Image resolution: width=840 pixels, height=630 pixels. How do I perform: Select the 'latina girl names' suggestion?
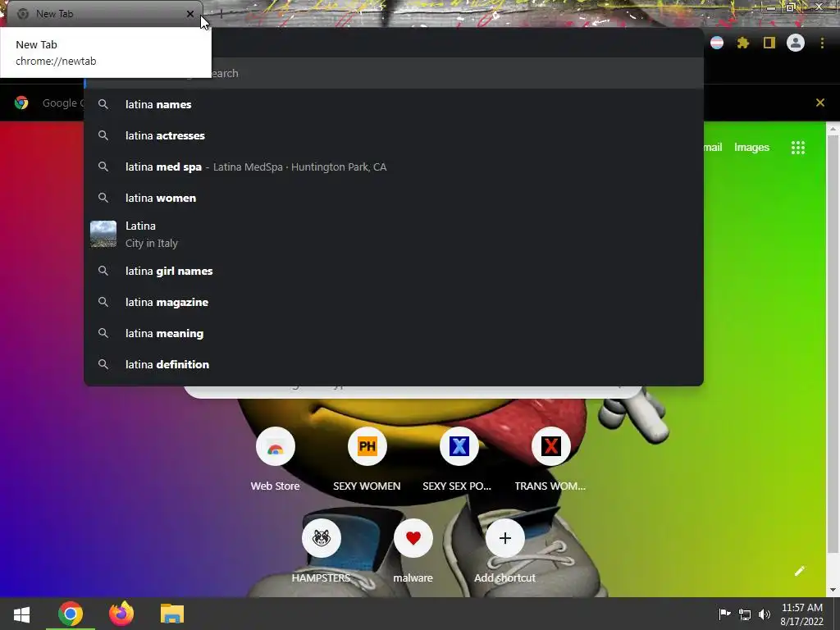pos(394,271)
